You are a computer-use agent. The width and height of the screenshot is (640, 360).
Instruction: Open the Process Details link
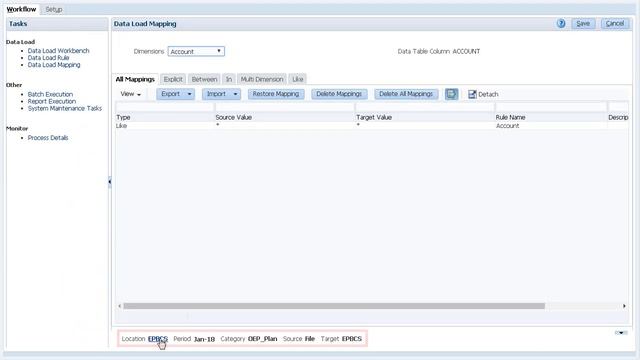(x=48, y=138)
